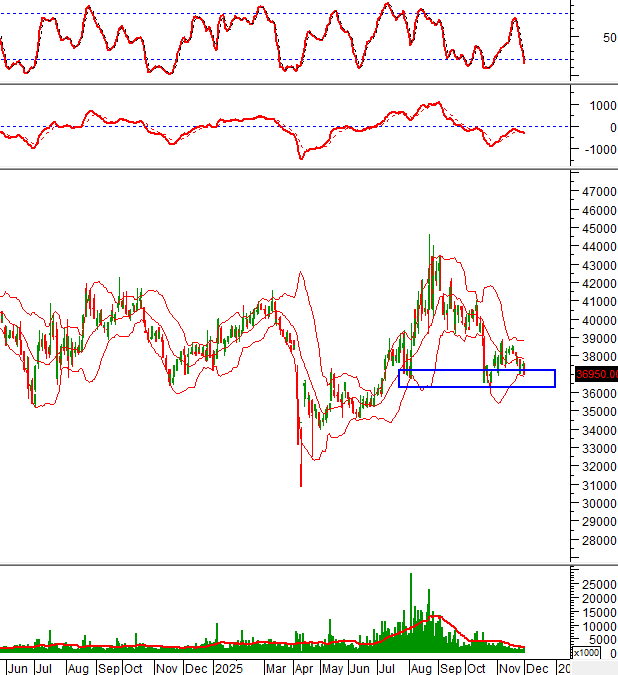Click the 15000 volume axis label
The image size is (618, 675).
(598, 612)
